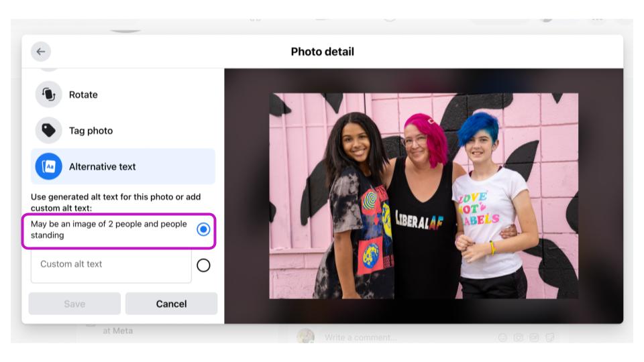
Task: Click the Alternative text icon
Action: (x=48, y=167)
